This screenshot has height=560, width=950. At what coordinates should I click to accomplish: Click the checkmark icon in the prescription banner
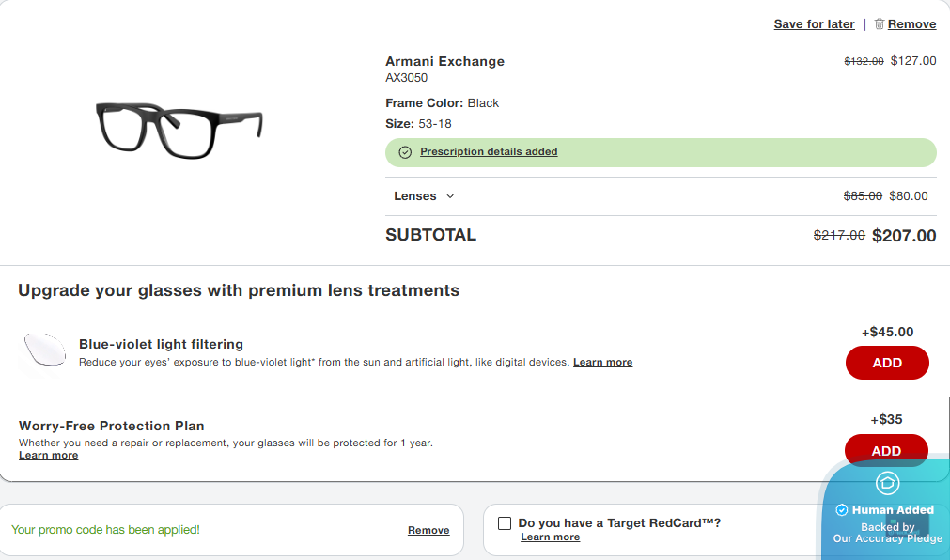pos(405,152)
